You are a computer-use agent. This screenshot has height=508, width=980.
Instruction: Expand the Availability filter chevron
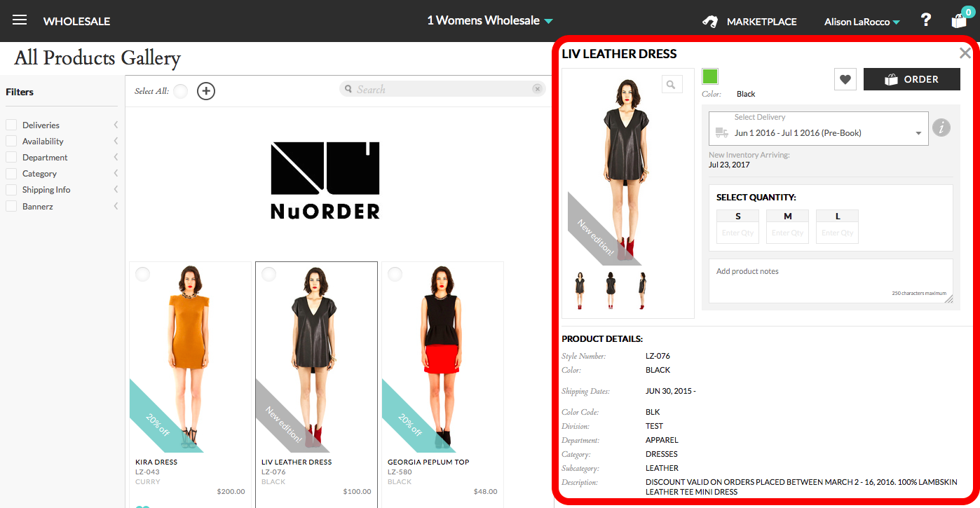tap(116, 141)
